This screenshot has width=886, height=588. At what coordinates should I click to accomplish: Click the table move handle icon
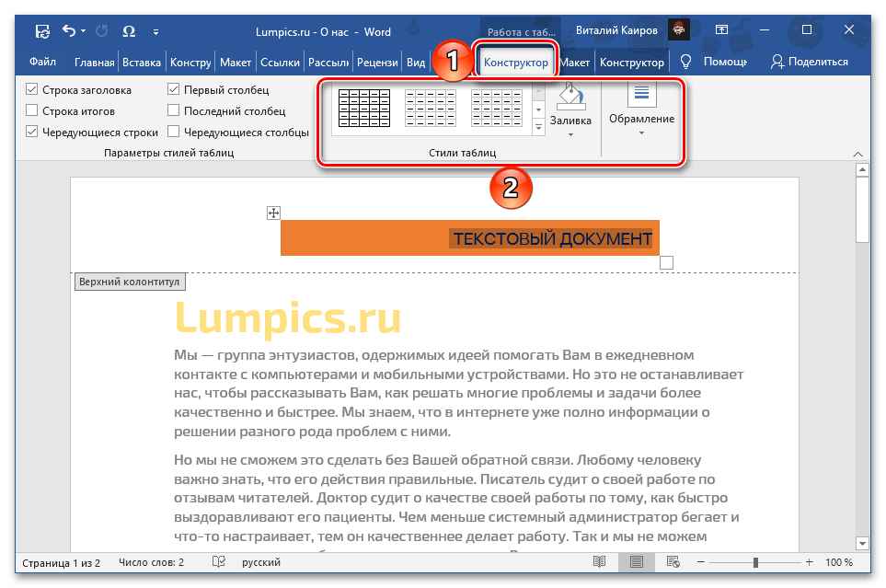point(273,213)
